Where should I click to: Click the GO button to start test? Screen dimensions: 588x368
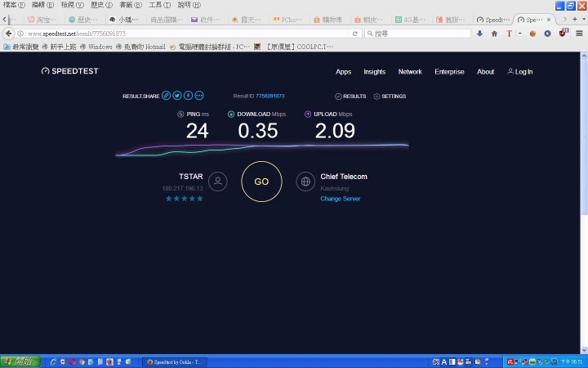click(x=261, y=182)
